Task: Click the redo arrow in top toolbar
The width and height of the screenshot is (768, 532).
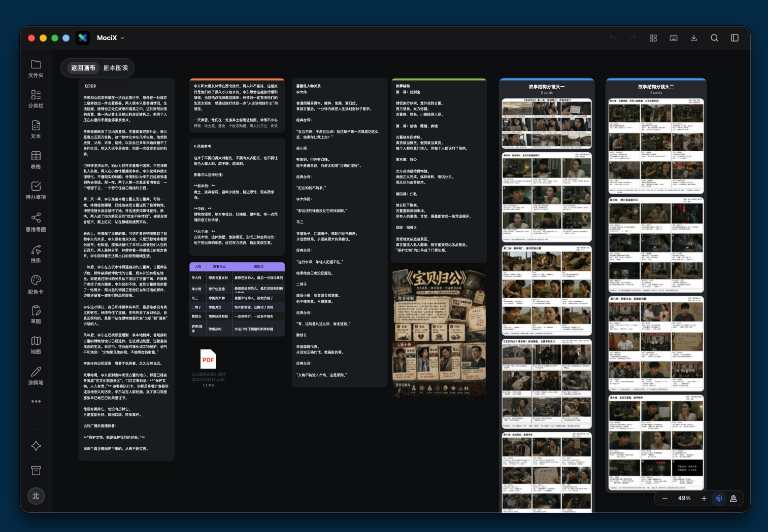Action: click(x=633, y=38)
